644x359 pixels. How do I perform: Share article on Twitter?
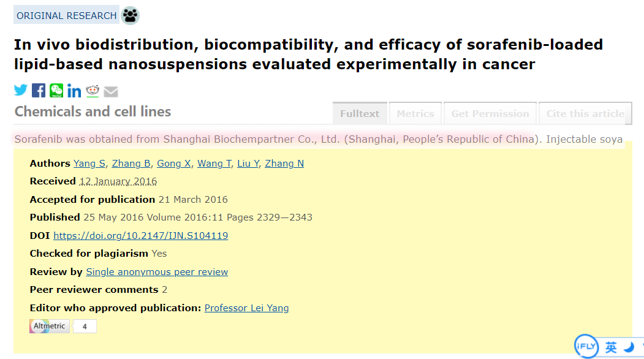tap(21, 90)
